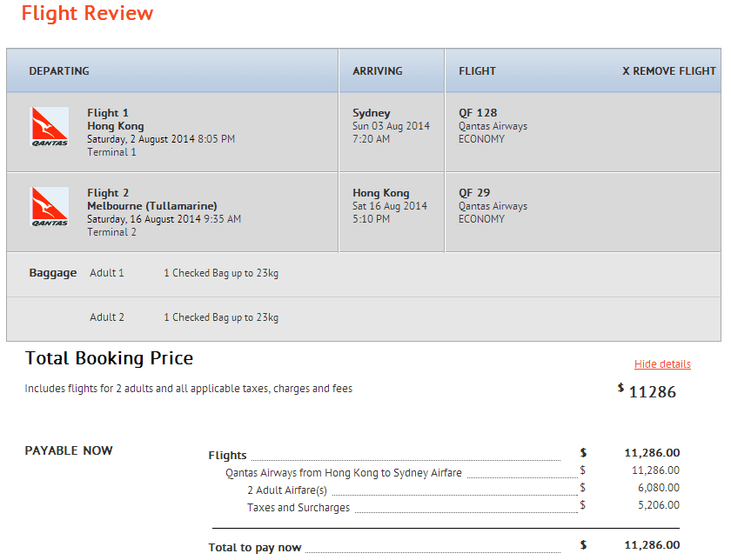Click the Qantas logo for Flight 1
The image size is (731, 560).
[x=50, y=127]
